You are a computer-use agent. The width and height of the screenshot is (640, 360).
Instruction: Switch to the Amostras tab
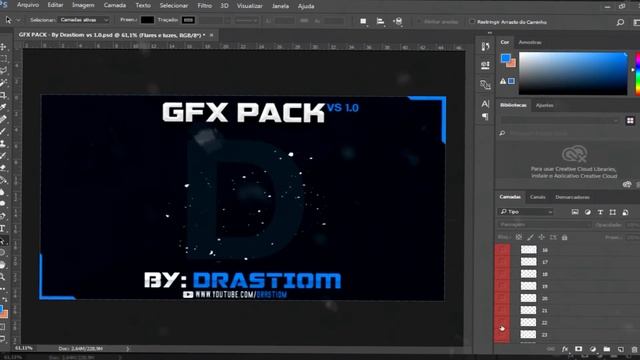530,42
